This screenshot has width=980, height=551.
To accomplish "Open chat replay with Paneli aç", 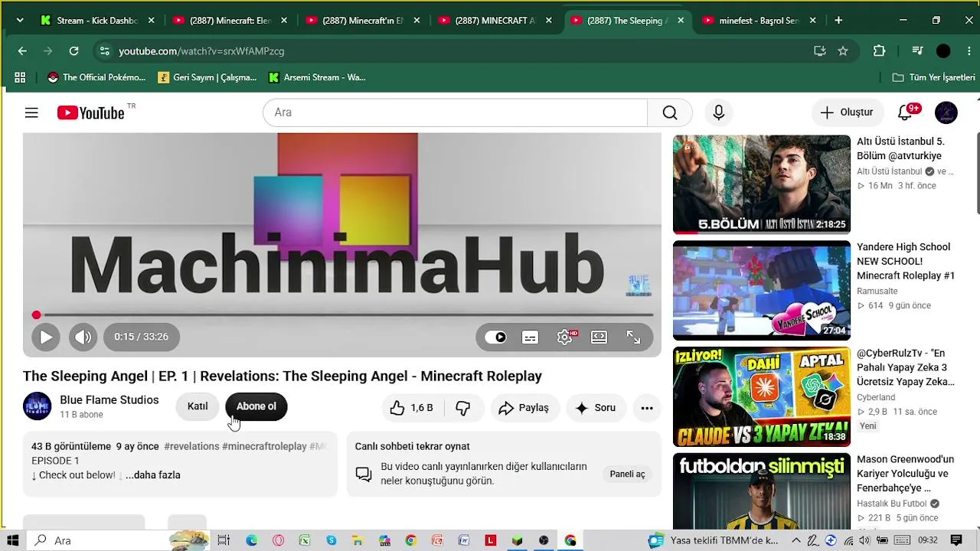I will (627, 474).
